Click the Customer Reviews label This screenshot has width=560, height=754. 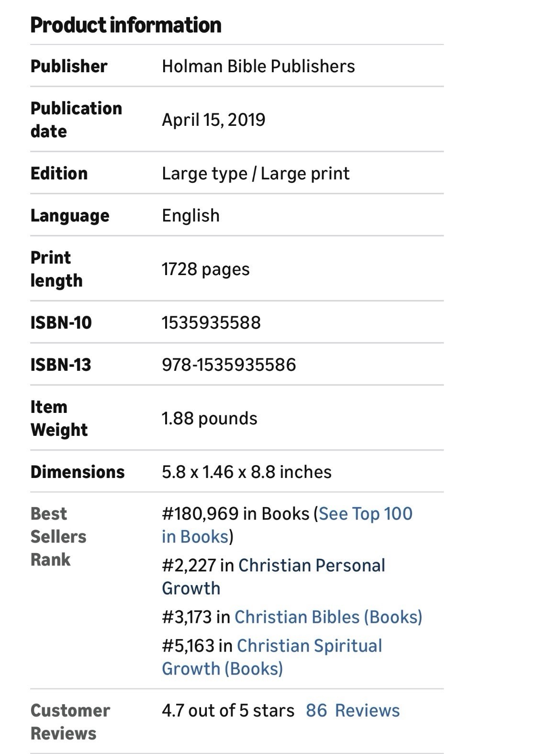coord(70,722)
